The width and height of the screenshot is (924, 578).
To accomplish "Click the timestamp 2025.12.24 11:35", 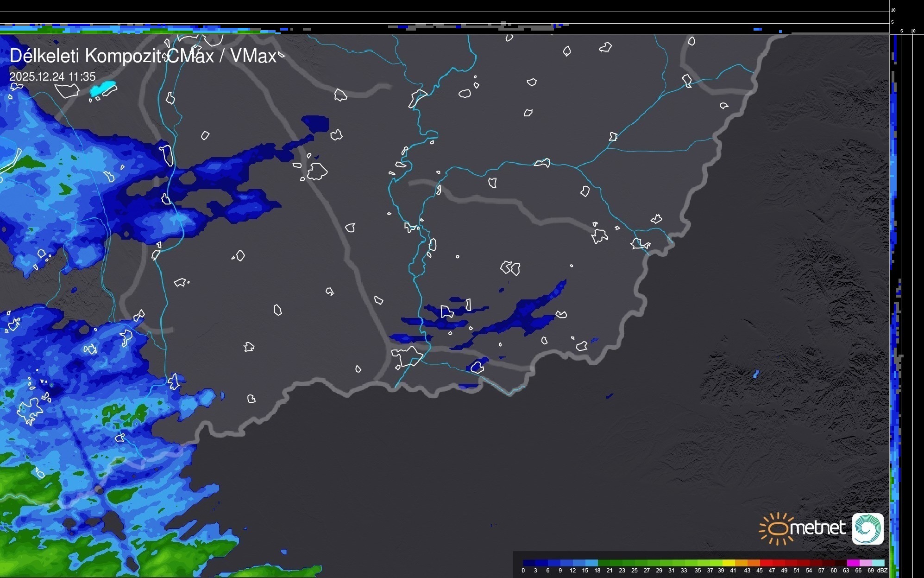I will [x=52, y=76].
